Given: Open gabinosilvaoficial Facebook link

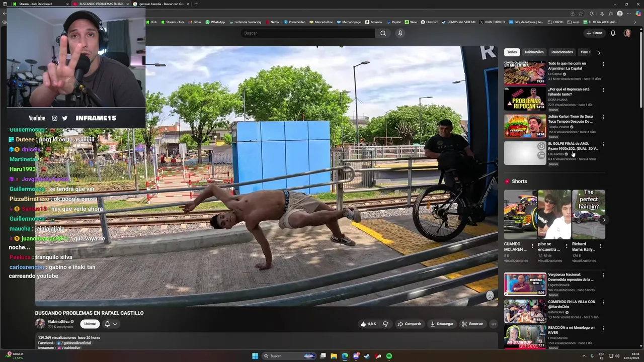Looking at the screenshot, I should coord(74,343).
